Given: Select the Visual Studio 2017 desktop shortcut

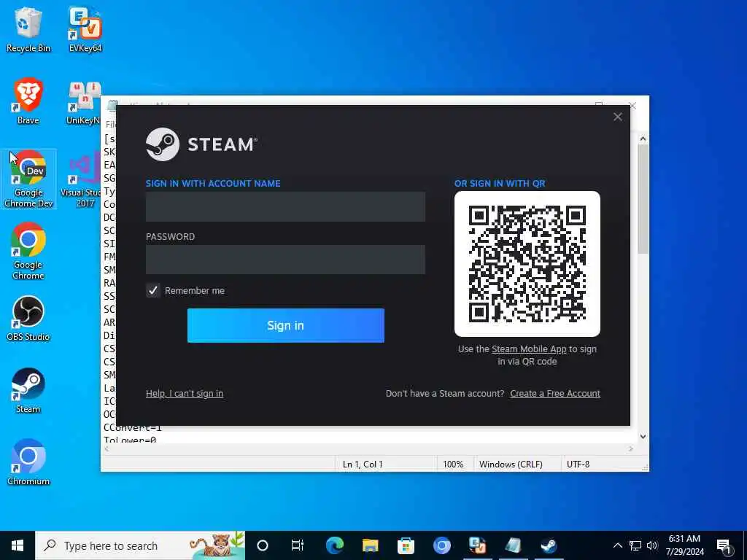Looking at the screenshot, I should tap(82, 179).
